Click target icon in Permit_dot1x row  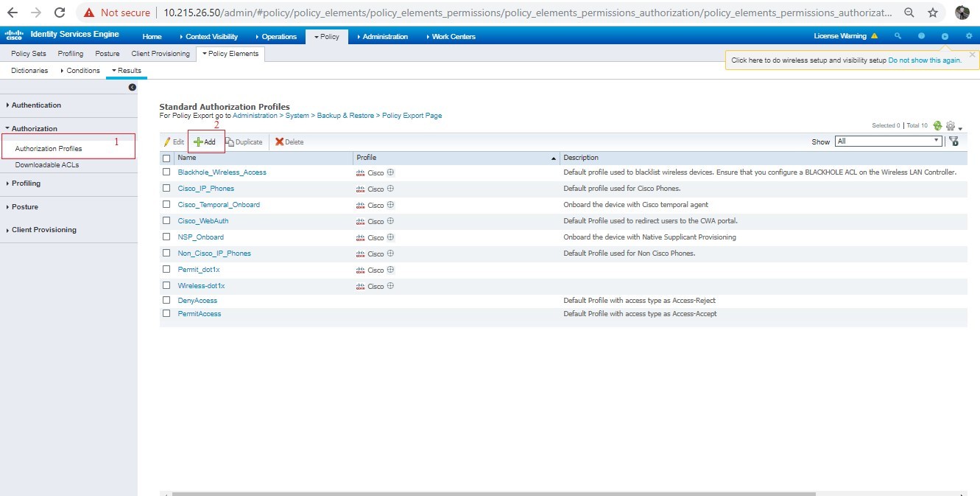point(391,270)
